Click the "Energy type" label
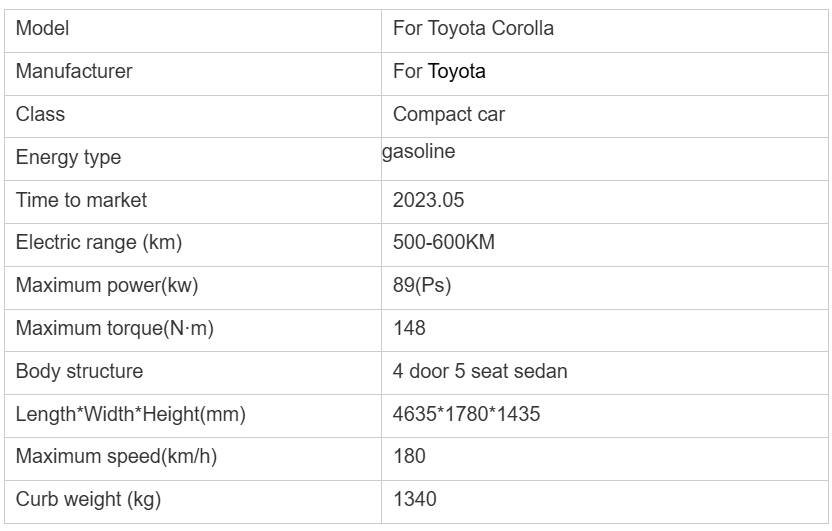Image resolution: width=832 pixels, height=531 pixels. [x=68, y=158]
